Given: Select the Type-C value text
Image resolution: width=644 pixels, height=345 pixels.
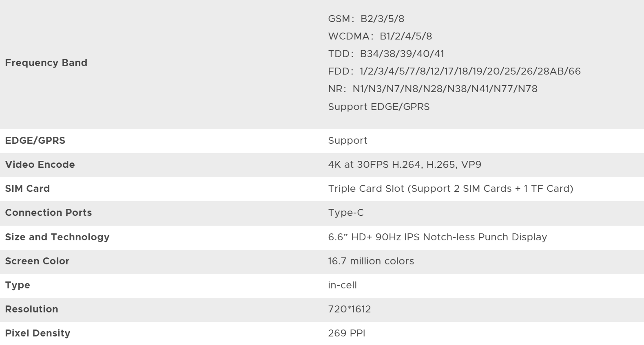Looking at the screenshot, I should (345, 213).
